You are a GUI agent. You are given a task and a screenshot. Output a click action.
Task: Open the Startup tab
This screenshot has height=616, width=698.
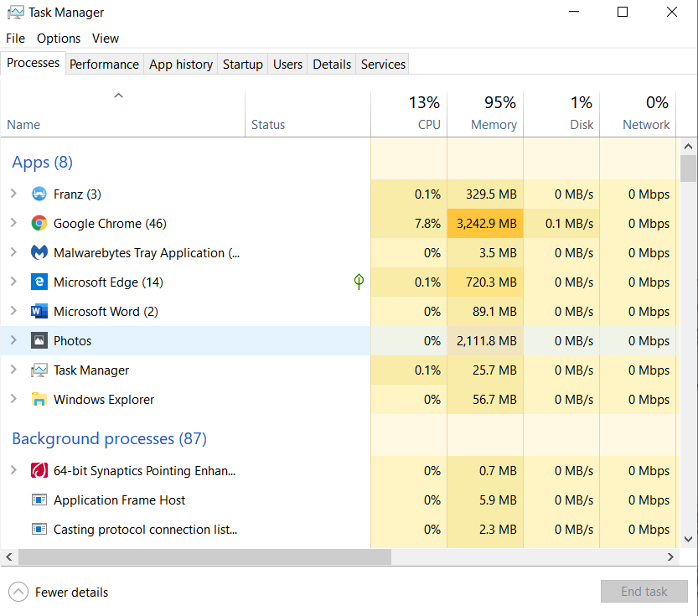243,64
